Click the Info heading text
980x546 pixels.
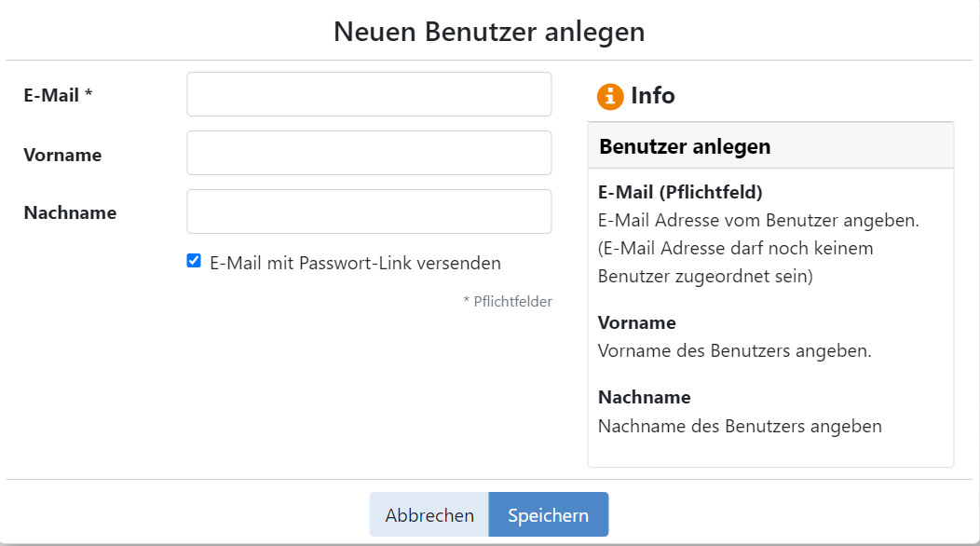pos(652,96)
